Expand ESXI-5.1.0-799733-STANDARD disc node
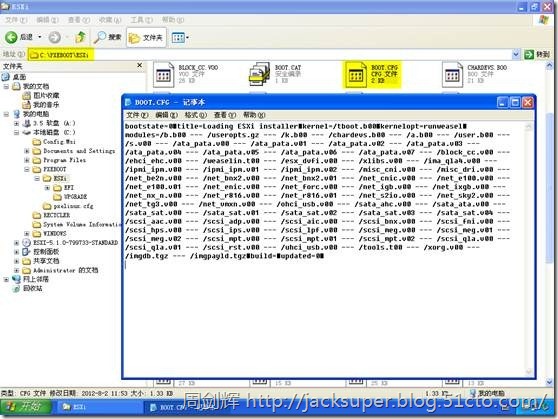Viewport: 558px width, 419px height. pyautogui.click(x=16, y=243)
